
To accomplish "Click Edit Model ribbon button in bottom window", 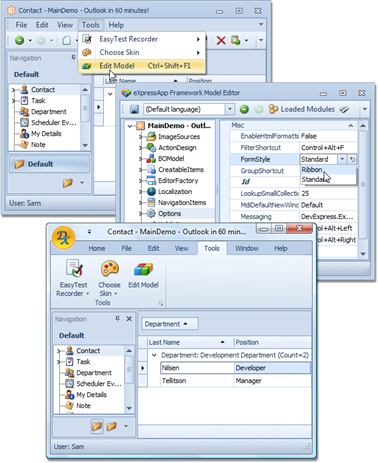I will pos(143,274).
